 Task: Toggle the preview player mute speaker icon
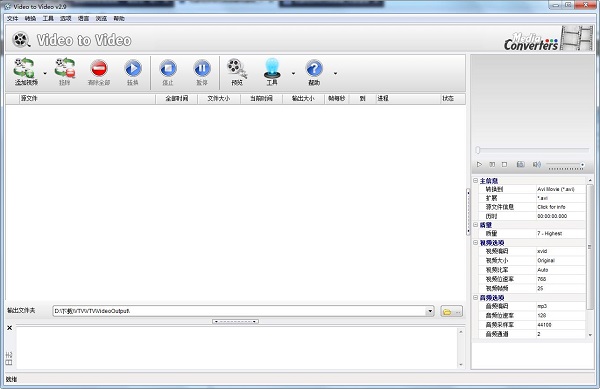[x=536, y=164]
